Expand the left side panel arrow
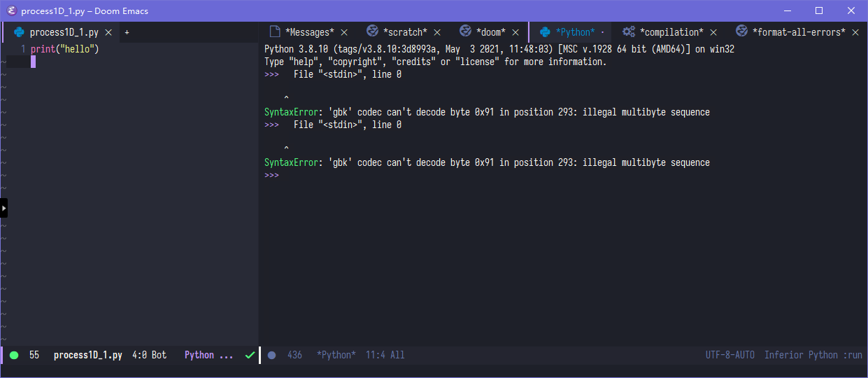The image size is (868, 378). tap(3, 208)
